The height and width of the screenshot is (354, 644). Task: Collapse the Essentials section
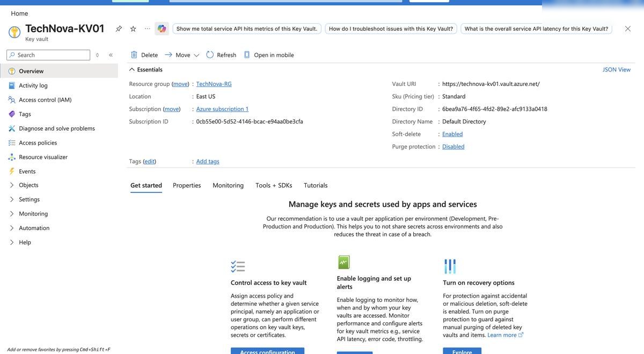(131, 69)
